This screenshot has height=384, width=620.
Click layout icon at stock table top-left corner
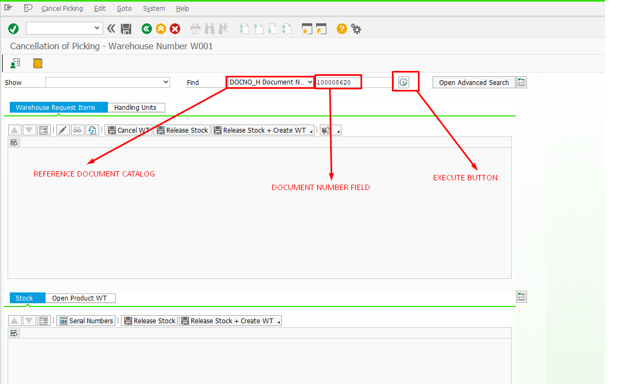(14, 333)
